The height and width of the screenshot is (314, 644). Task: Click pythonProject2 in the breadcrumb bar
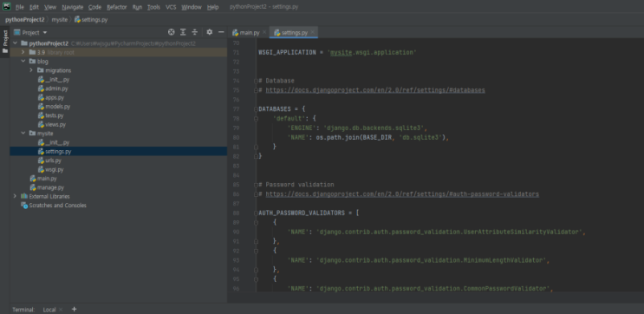point(25,19)
